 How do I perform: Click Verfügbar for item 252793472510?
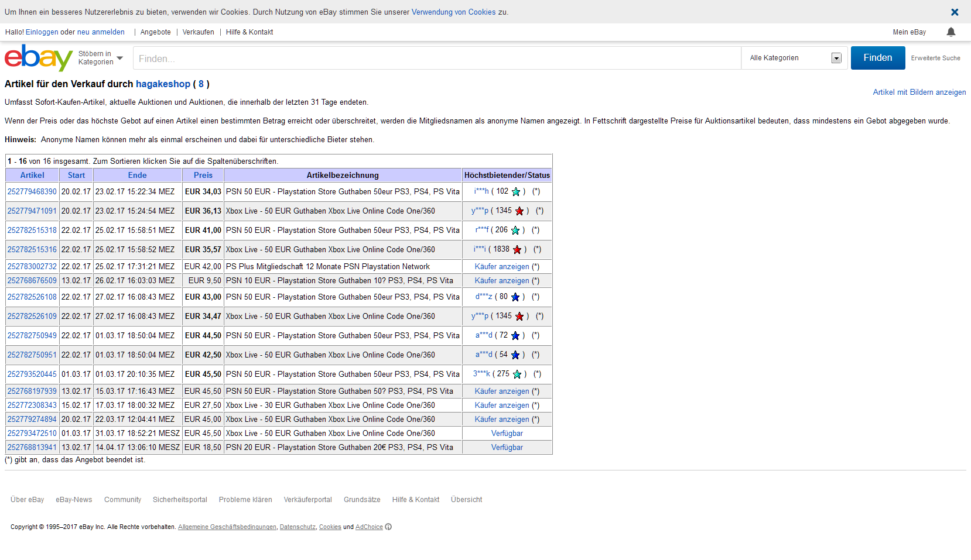tap(507, 433)
